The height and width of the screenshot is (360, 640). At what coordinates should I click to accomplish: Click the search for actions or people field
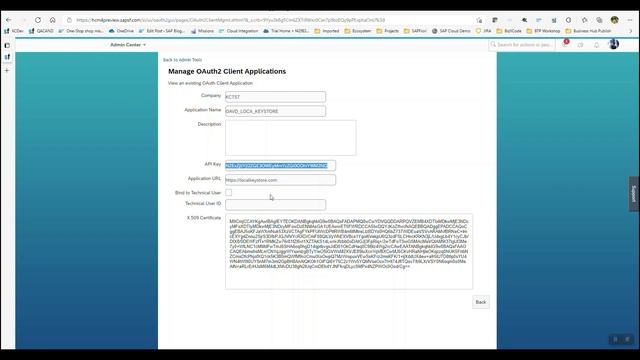[x=522, y=45]
